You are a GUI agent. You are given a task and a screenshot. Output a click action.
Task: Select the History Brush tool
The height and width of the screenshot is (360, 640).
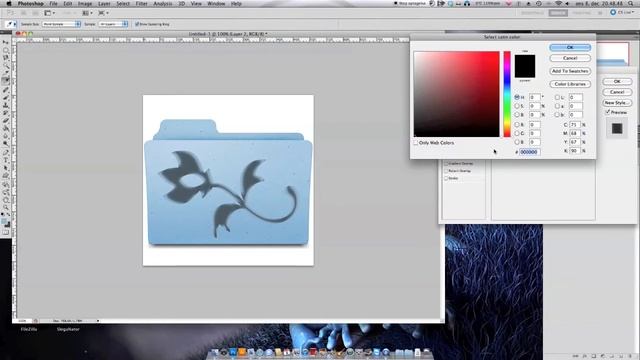pyautogui.click(x=6, y=113)
